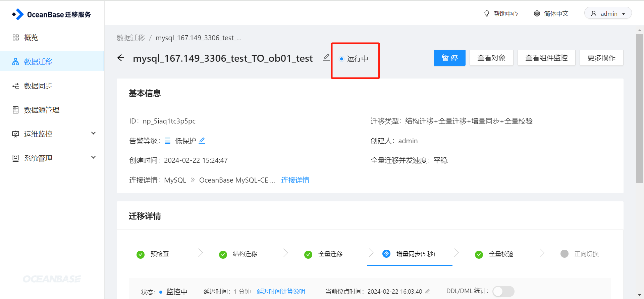Viewport: 644px width, 299px height.
Task: Click the 结构迁移 green check icon
Action: pyautogui.click(x=223, y=254)
